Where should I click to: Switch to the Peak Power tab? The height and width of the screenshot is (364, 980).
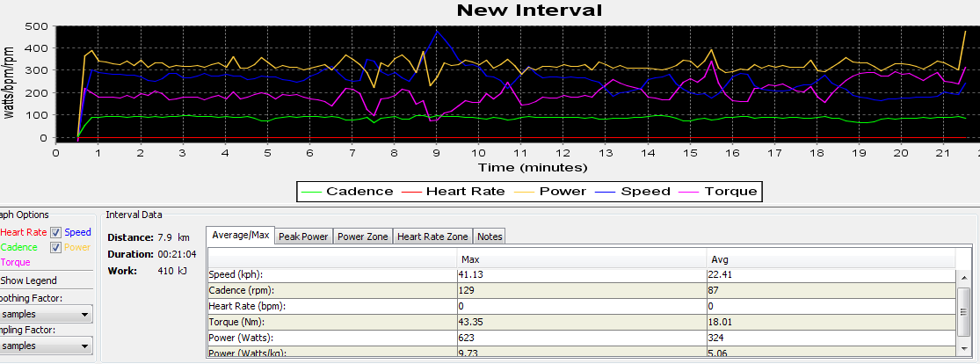coord(303,237)
